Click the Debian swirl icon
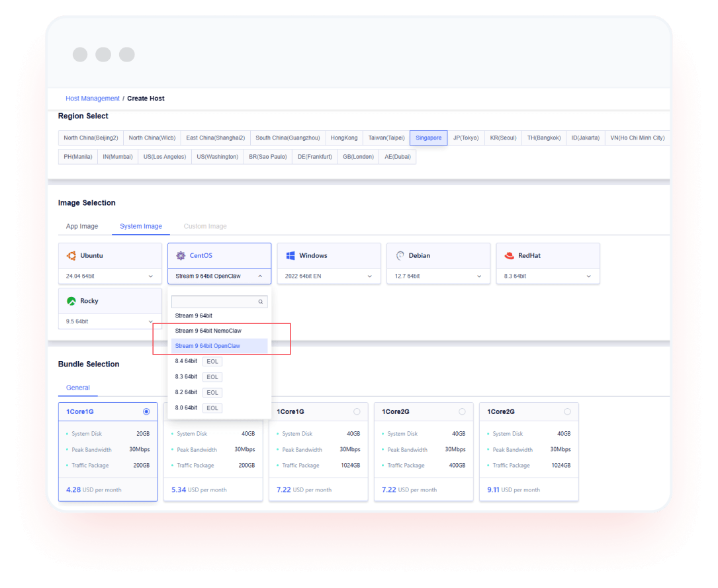The height and width of the screenshot is (588, 718). pos(400,256)
